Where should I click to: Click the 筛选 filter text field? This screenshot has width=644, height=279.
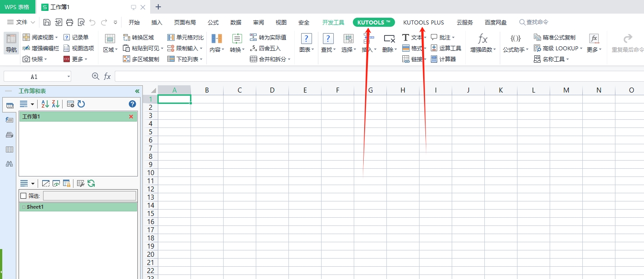(89, 196)
